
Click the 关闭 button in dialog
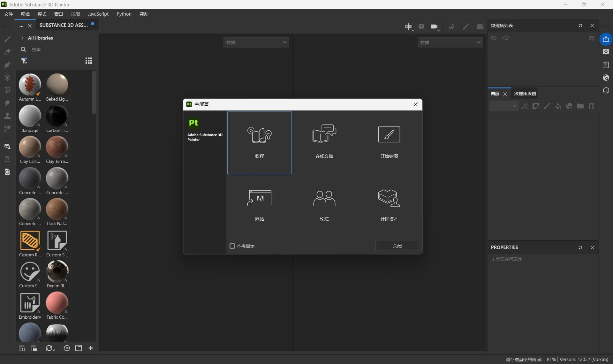coord(397,246)
